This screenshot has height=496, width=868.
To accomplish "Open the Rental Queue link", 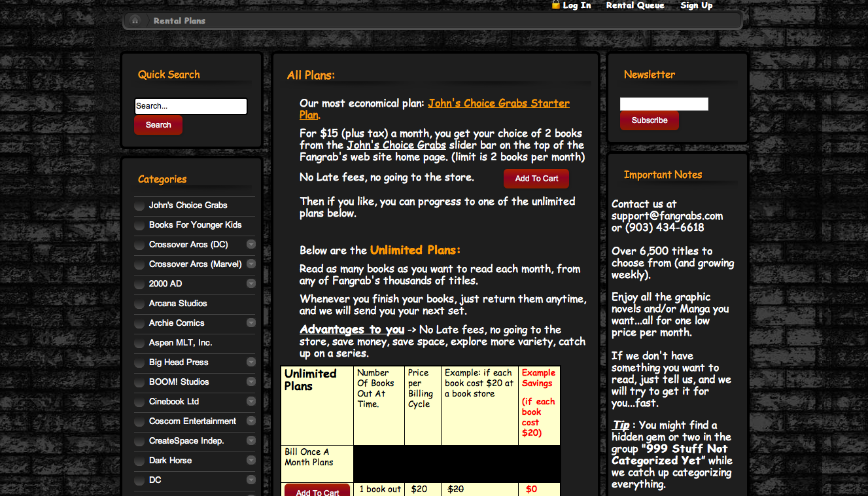I will (635, 5).
